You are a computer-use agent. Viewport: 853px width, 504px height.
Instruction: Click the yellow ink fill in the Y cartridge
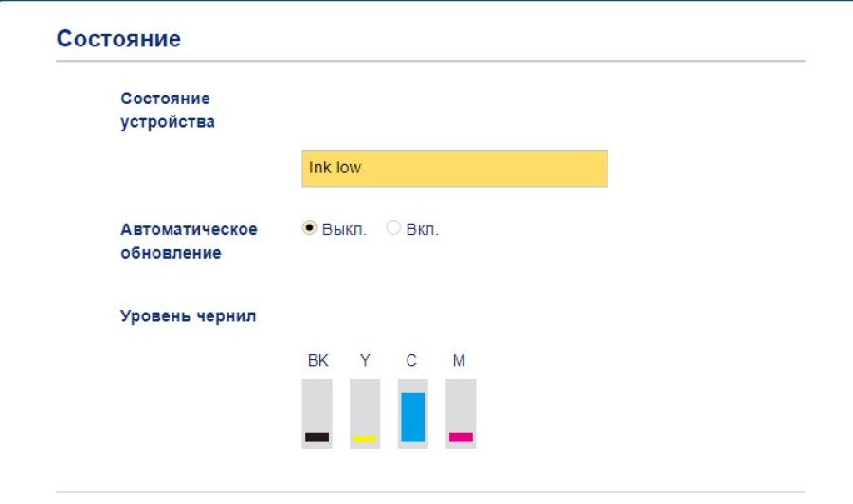365,439
